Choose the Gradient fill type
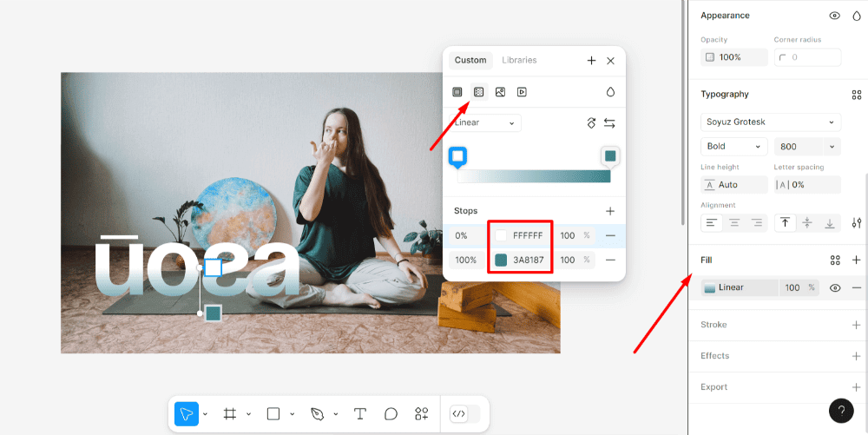The height and width of the screenshot is (435, 868). [479, 92]
